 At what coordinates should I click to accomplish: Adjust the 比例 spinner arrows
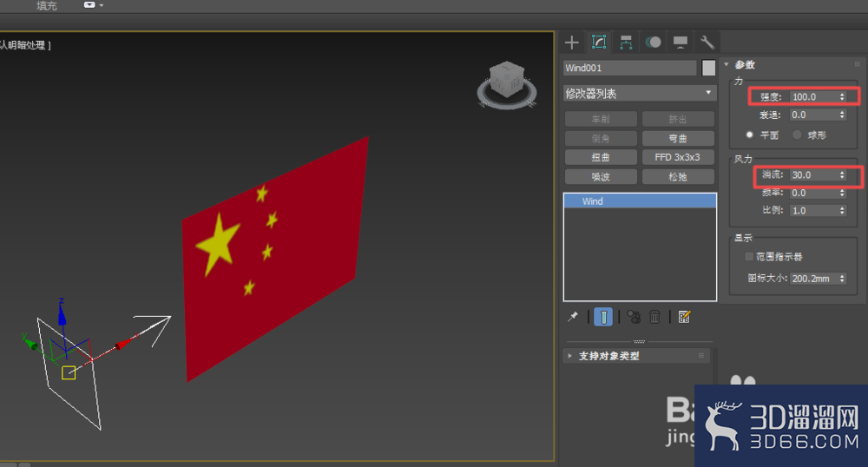pos(842,210)
